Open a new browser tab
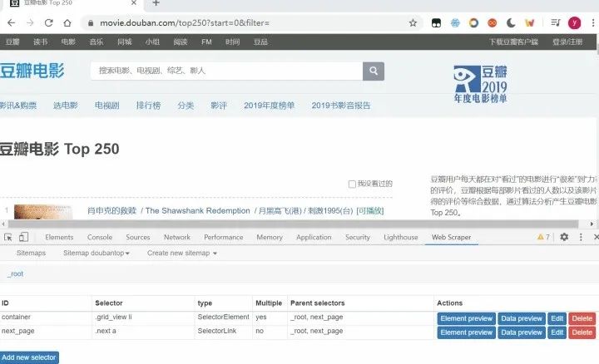Screen dimensions: 599x364 pyautogui.click(x=156, y=3)
